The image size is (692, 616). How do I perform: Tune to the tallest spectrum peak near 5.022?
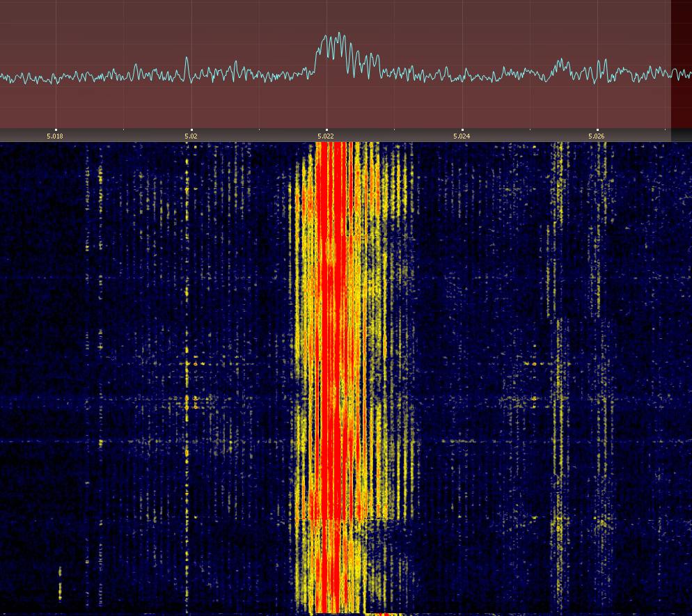pos(338,35)
